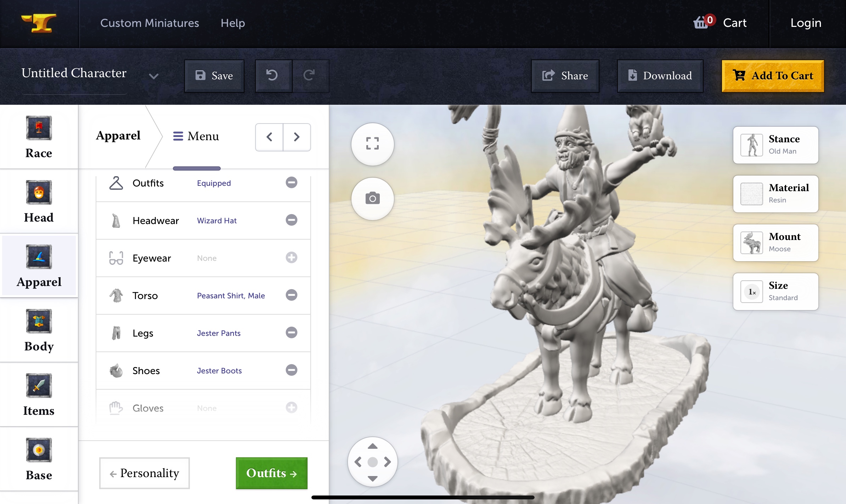Click the next arrow beside Menu
Screen dimensions: 846x504
click(x=297, y=137)
